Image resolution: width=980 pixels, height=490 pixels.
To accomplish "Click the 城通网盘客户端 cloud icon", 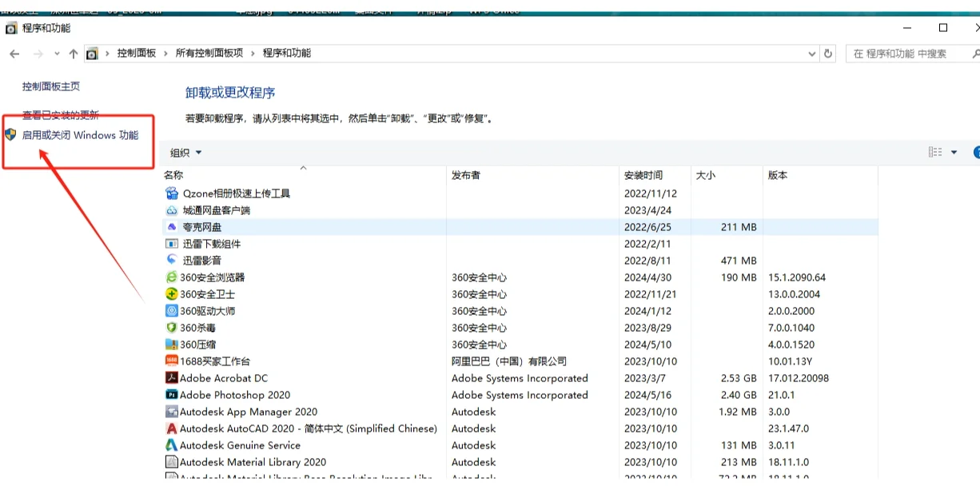I will 172,210.
